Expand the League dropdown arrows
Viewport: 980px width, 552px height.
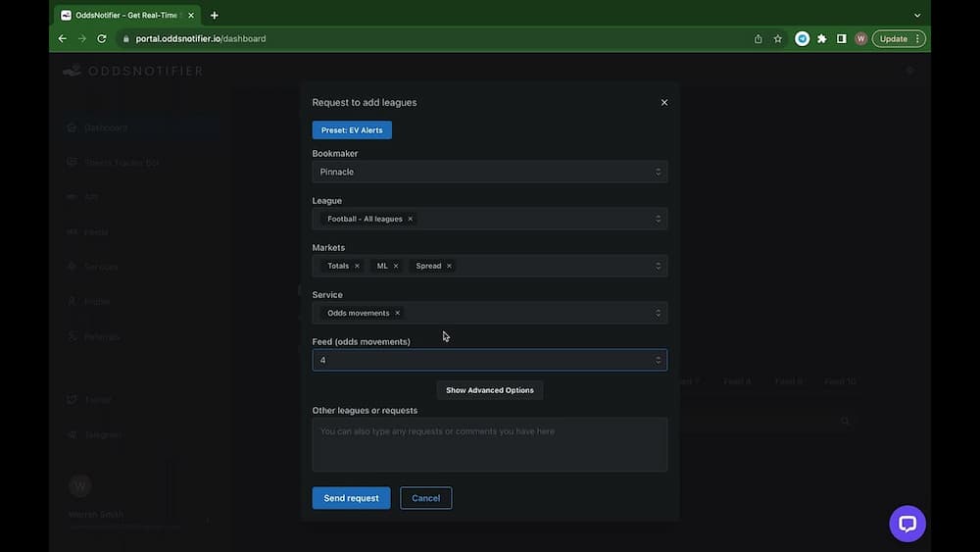tap(659, 219)
